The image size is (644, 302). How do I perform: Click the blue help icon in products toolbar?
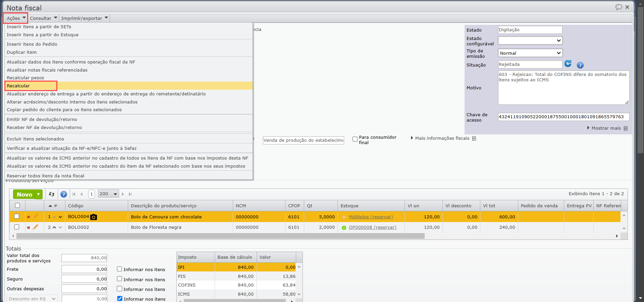64,194
